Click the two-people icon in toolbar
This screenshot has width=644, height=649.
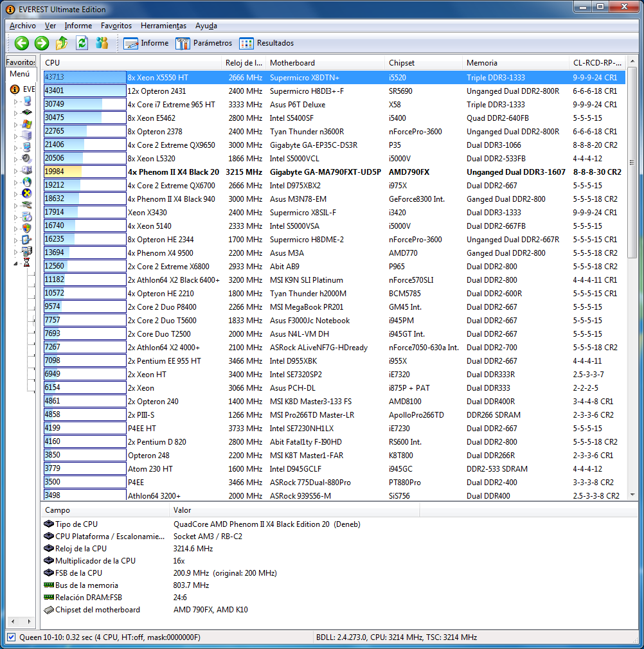(102, 43)
